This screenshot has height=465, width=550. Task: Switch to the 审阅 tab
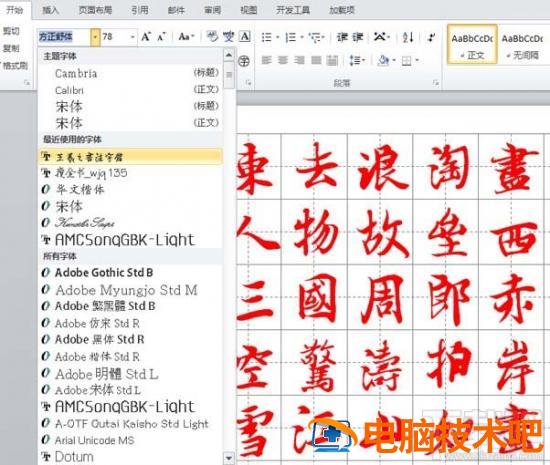point(213,10)
